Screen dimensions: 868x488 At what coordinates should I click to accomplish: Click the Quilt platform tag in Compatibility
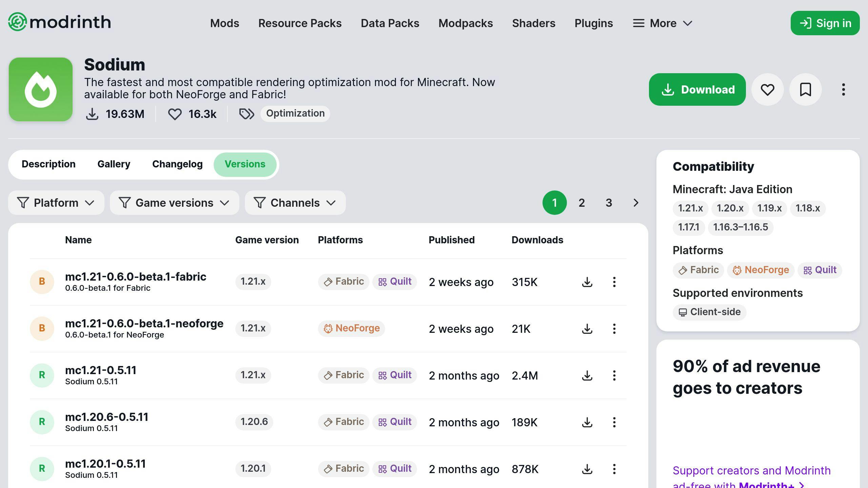820,270
